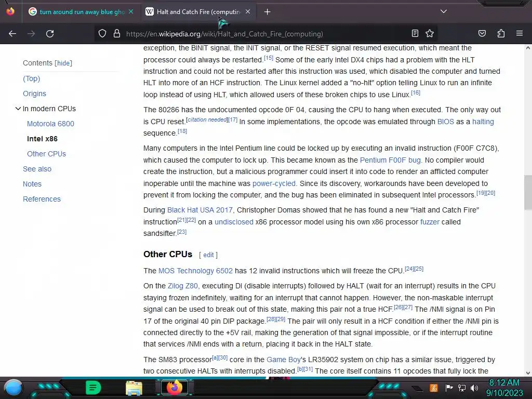The image size is (532, 399).
Task: Go to See also in contents
Action: [37, 169]
